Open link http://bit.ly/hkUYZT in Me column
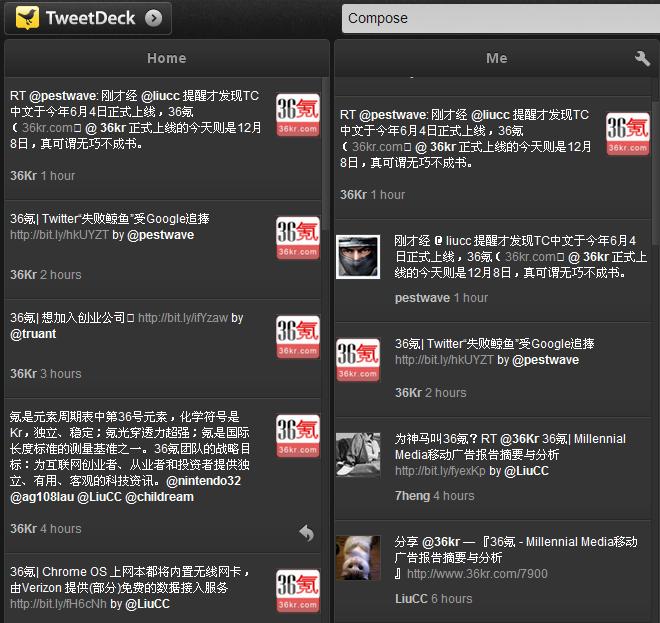 444,360
